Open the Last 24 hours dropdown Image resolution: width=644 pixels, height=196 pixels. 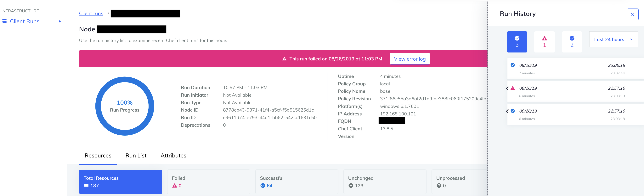613,39
